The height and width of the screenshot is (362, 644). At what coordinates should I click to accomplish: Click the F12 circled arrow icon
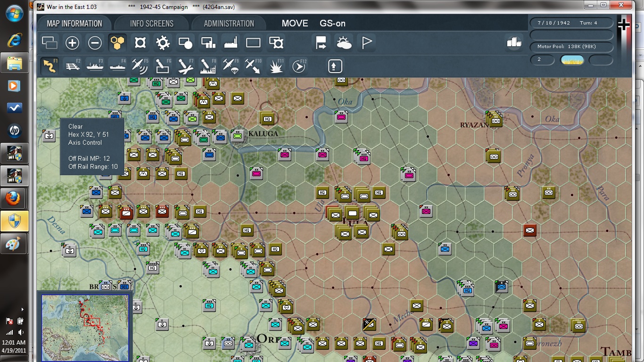click(298, 66)
